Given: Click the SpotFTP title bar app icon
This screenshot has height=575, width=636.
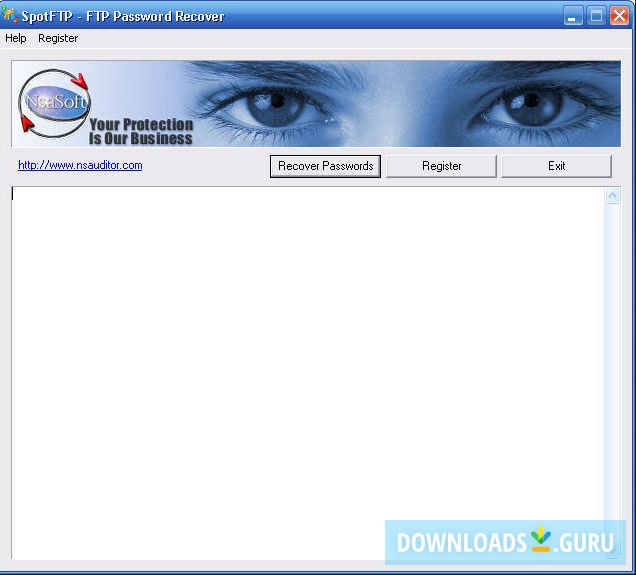Looking at the screenshot, I should point(10,15).
